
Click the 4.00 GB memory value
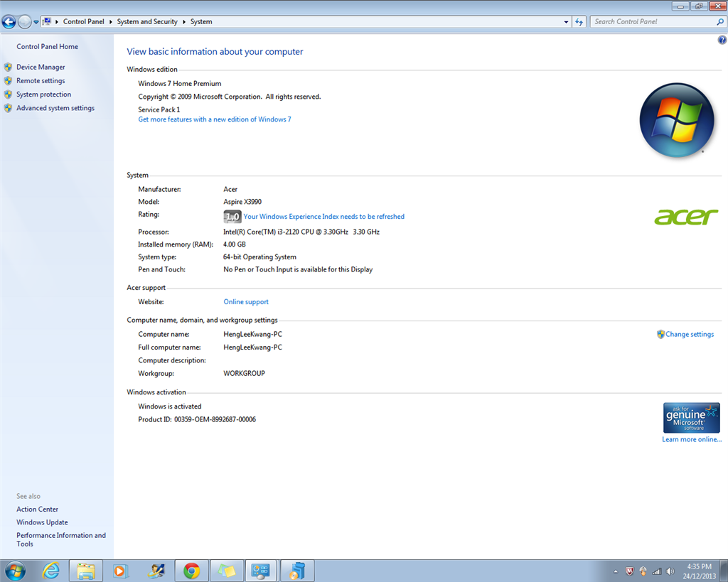pyautogui.click(x=235, y=244)
